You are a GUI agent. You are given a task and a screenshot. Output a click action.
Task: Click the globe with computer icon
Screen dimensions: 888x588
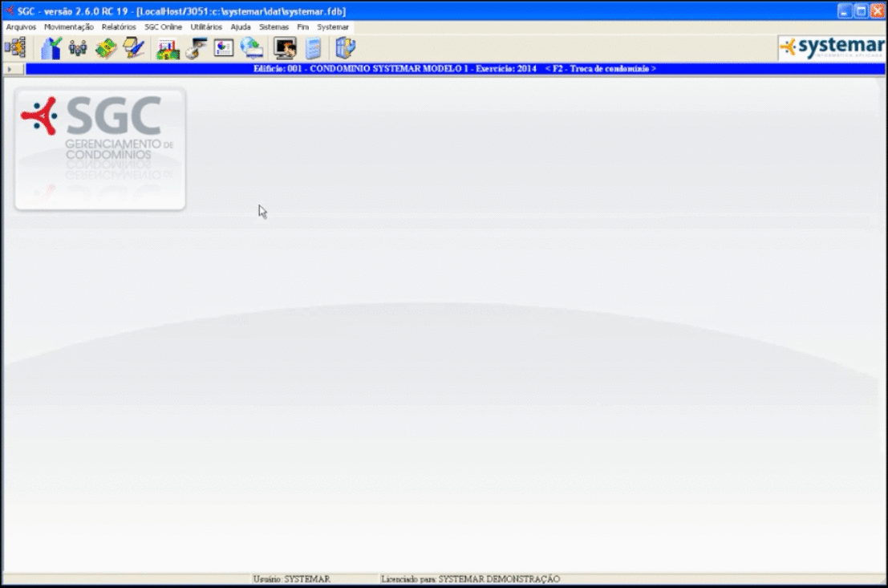tap(252, 48)
